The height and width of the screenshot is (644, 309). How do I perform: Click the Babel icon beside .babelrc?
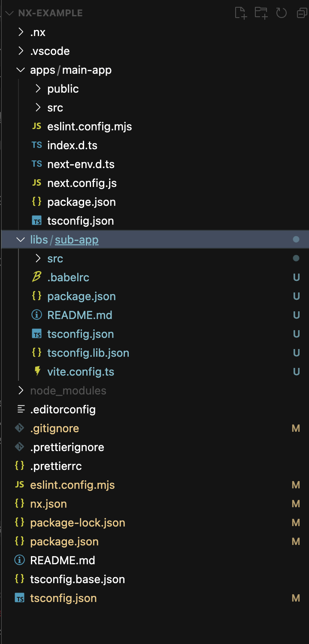[x=37, y=277]
